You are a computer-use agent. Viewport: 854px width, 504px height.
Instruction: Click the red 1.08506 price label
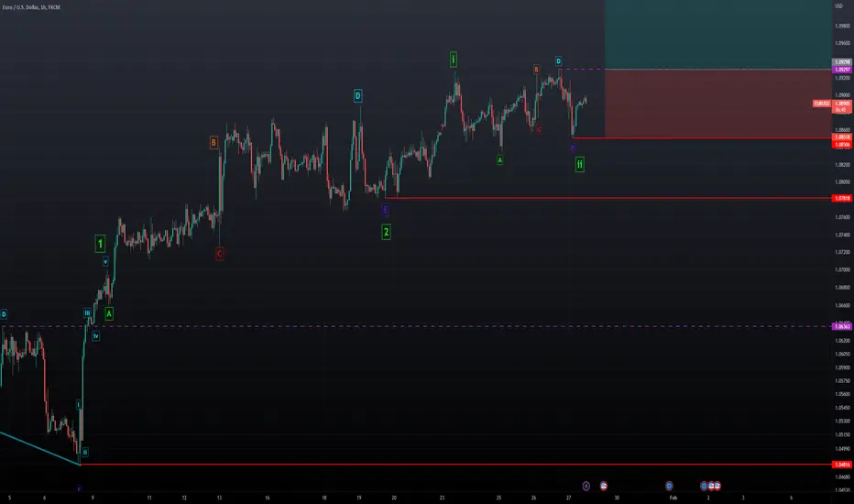tap(842, 145)
